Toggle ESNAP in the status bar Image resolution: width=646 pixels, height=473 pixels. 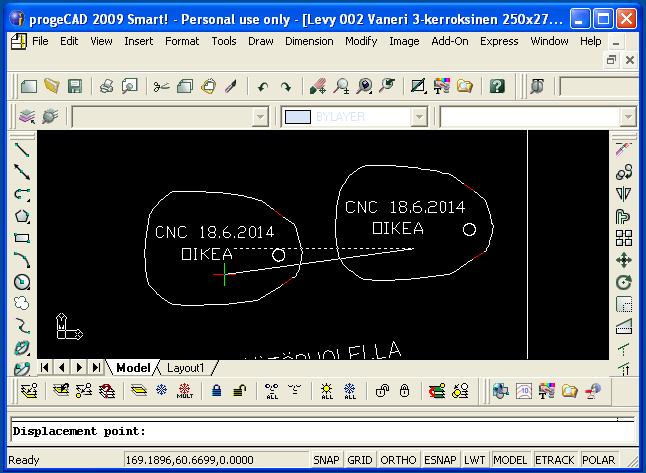(x=440, y=460)
